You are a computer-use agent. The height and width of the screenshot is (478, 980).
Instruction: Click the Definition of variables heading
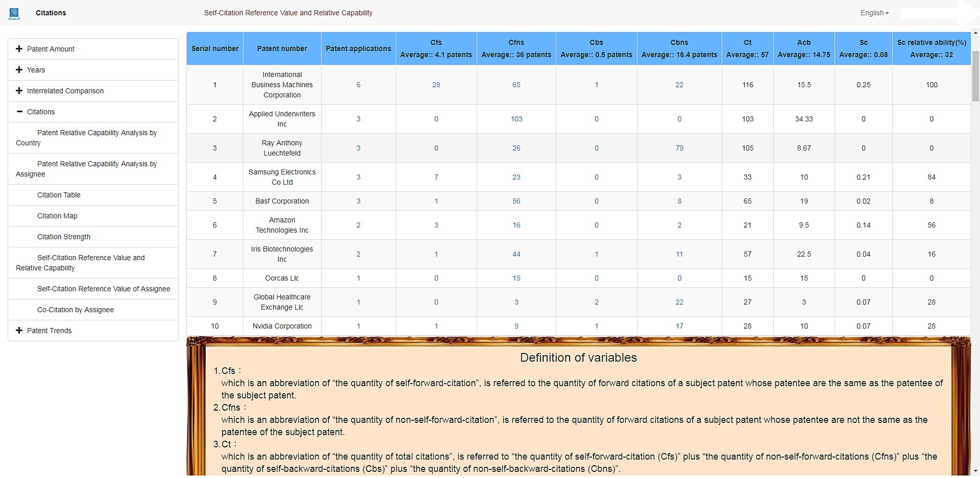point(578,358)
